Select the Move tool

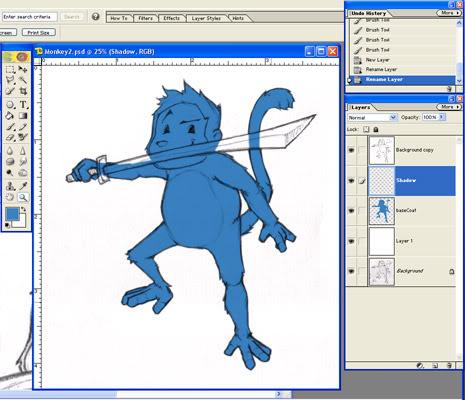pos(23,69)
